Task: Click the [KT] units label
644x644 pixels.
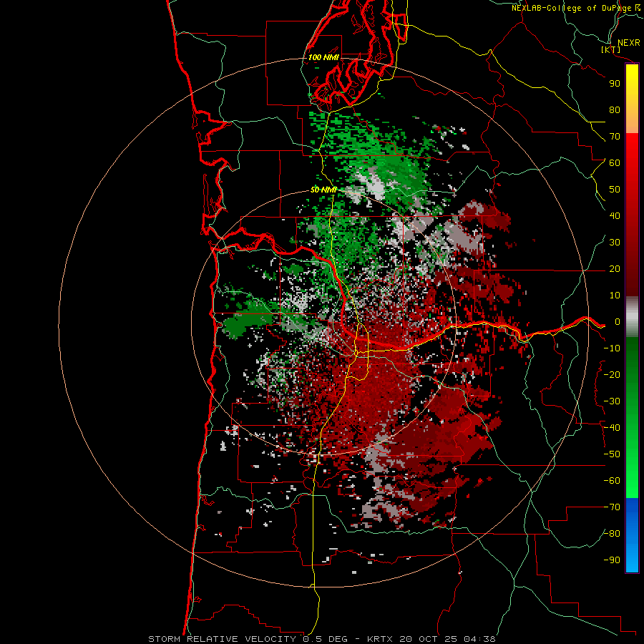Action: click(x=611, y=49)
